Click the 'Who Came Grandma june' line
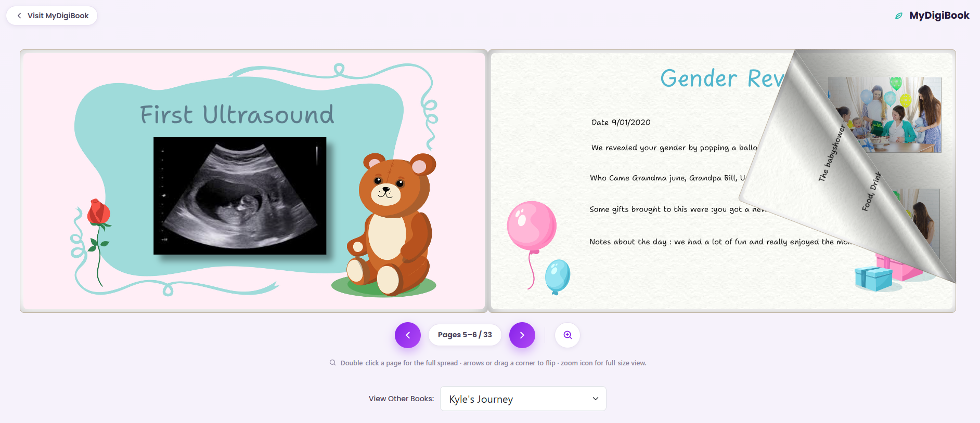 (x=668, y=178)
